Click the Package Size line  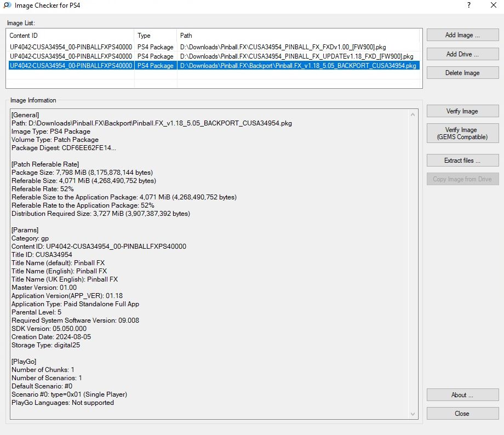click(x=82, y=173)
